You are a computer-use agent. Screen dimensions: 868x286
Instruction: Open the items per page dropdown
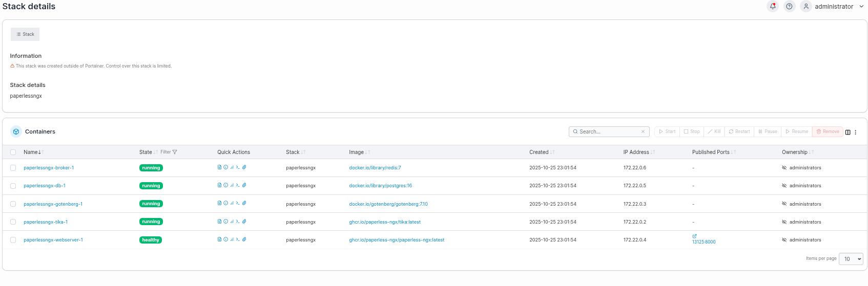point(851,259)
